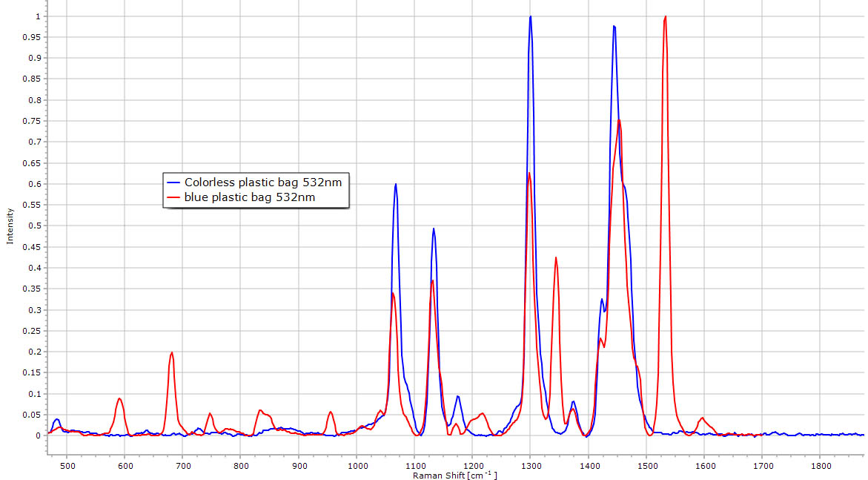This screenshot has height=480, width=868.
Task: Click the red peak apex near 1345
Action: [x=556, y=258]
